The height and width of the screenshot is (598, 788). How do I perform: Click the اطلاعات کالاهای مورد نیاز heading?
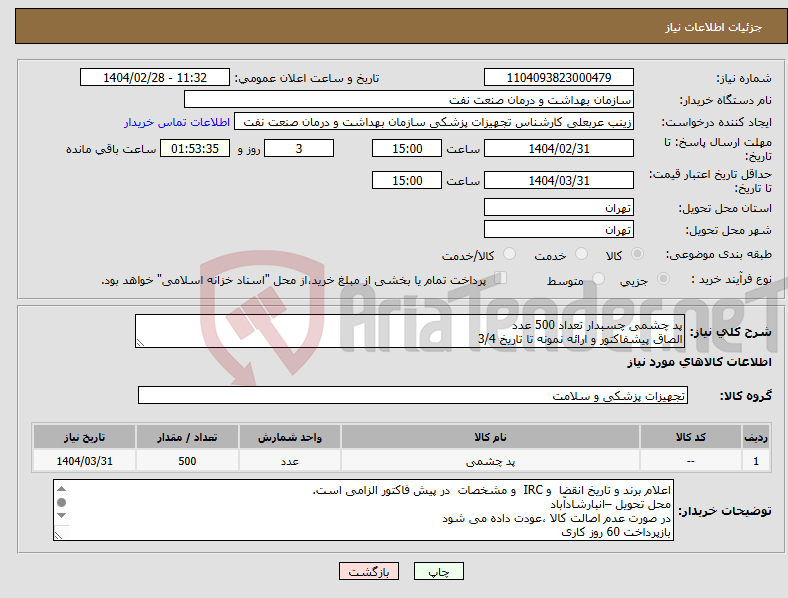699,362
